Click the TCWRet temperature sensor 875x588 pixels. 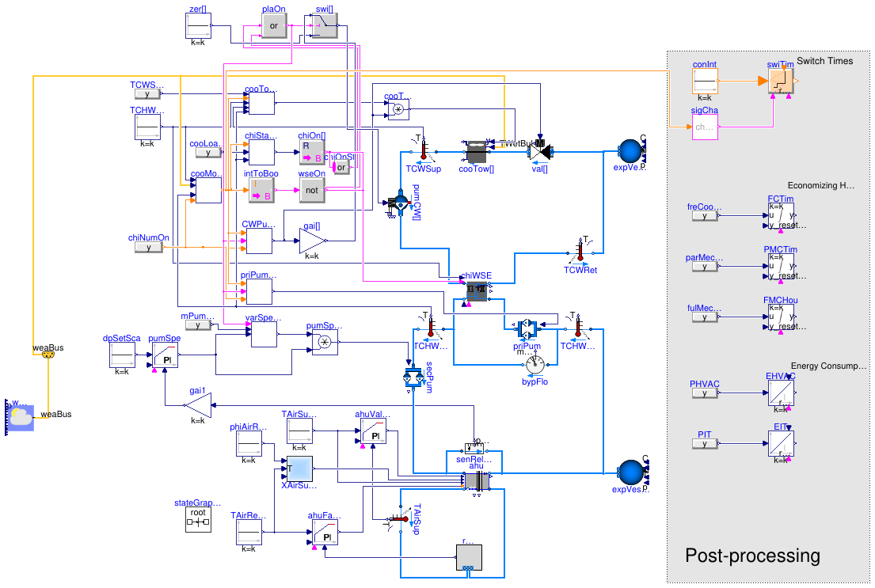[x=580, y=251]
